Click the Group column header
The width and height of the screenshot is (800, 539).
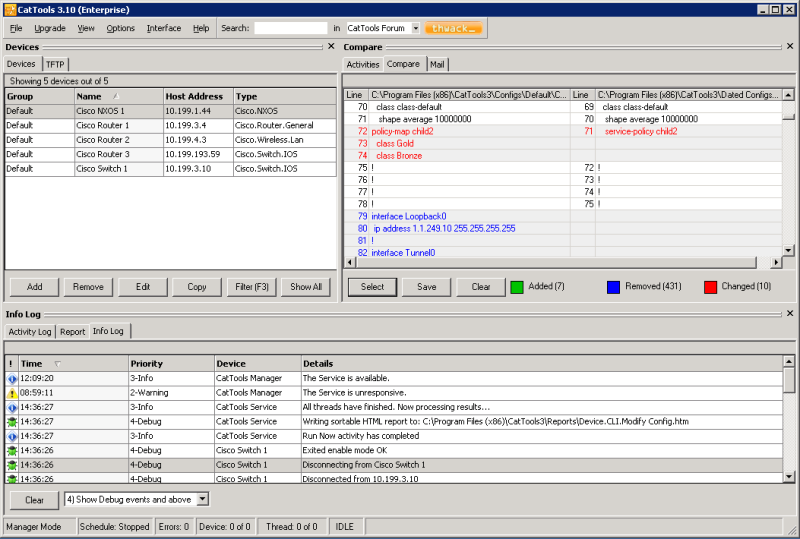coord(40,96)
